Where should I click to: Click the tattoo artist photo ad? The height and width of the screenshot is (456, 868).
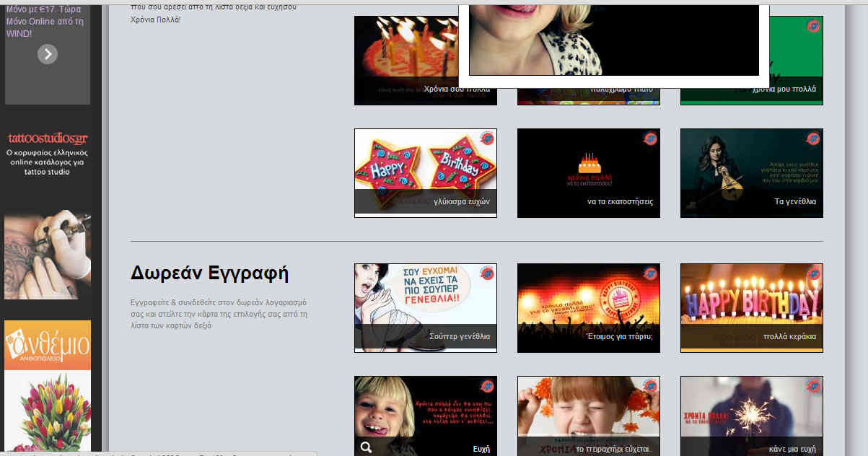(48, 255)
